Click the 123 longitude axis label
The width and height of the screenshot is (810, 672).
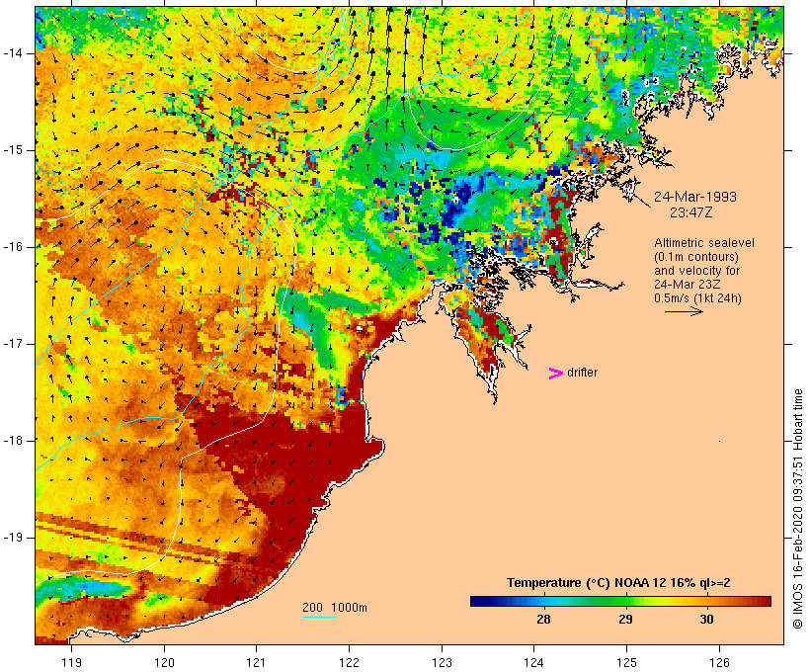[x=442, y=662]
